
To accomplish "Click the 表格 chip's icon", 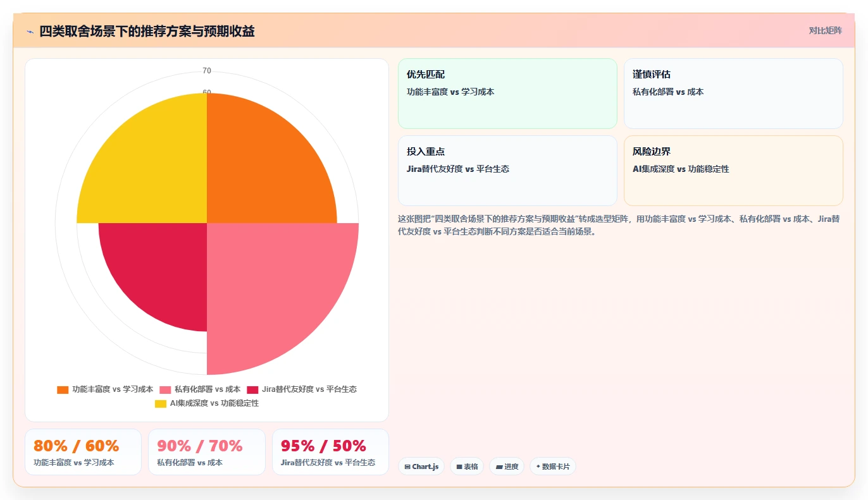I will click(459, 466).
